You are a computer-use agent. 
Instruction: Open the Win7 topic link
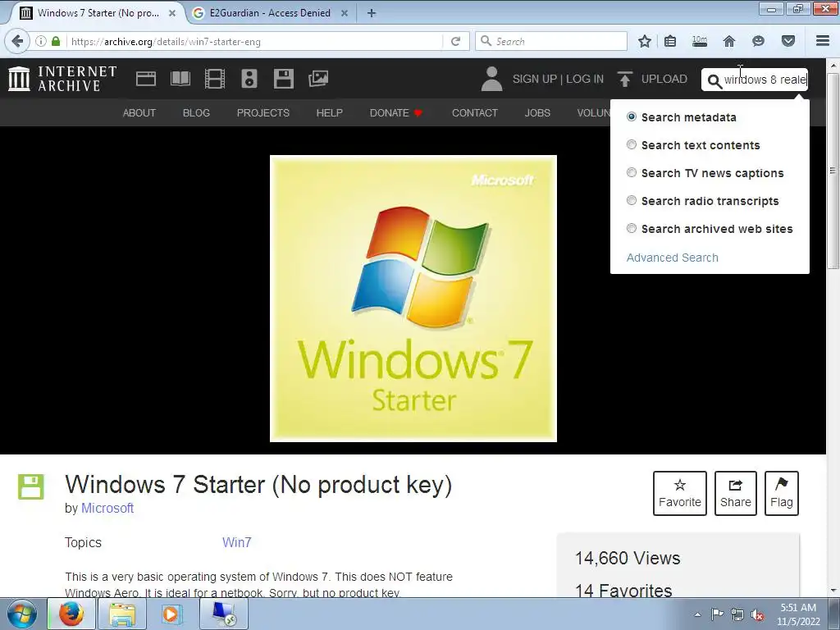(x=237, y=542)
